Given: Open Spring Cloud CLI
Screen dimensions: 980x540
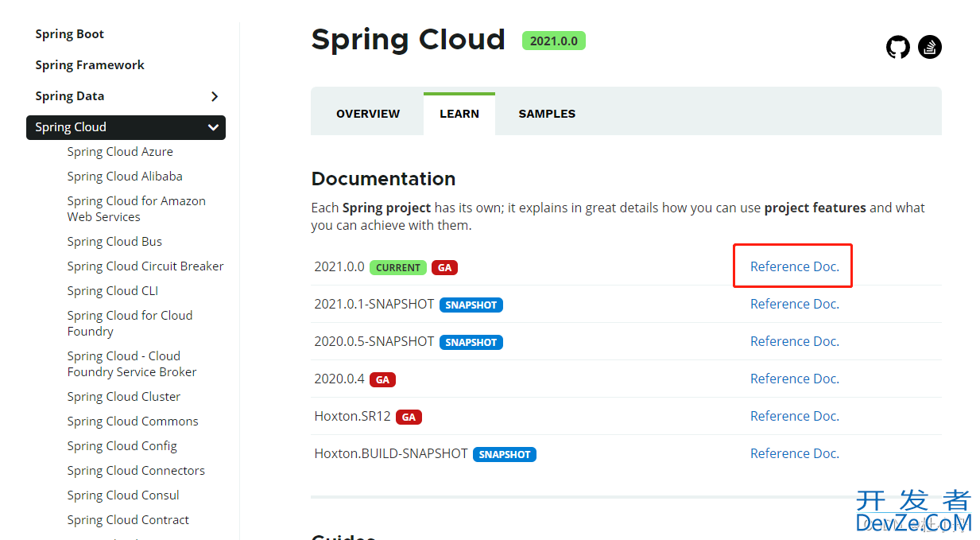Looking at the screenshot, I should pyautogui.click(x=113, y=291).
